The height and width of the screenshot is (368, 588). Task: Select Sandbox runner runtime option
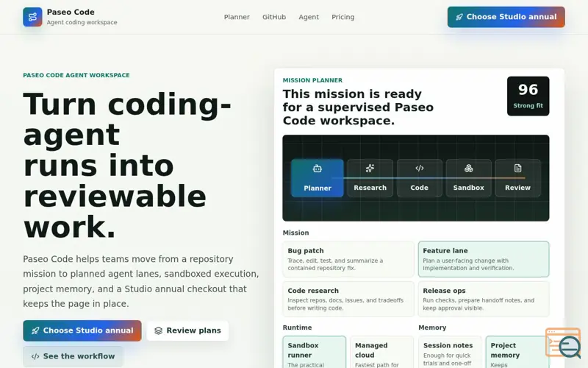coord(315,353)
